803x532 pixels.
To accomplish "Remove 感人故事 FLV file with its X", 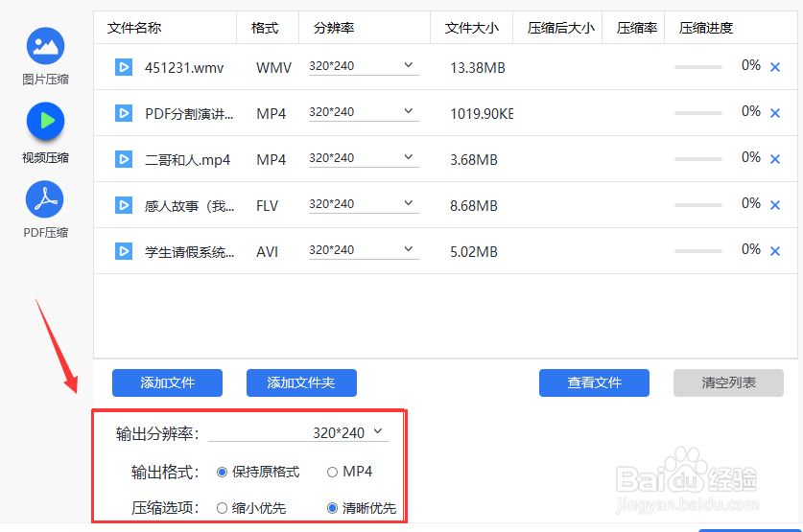I will coord(775,205).
